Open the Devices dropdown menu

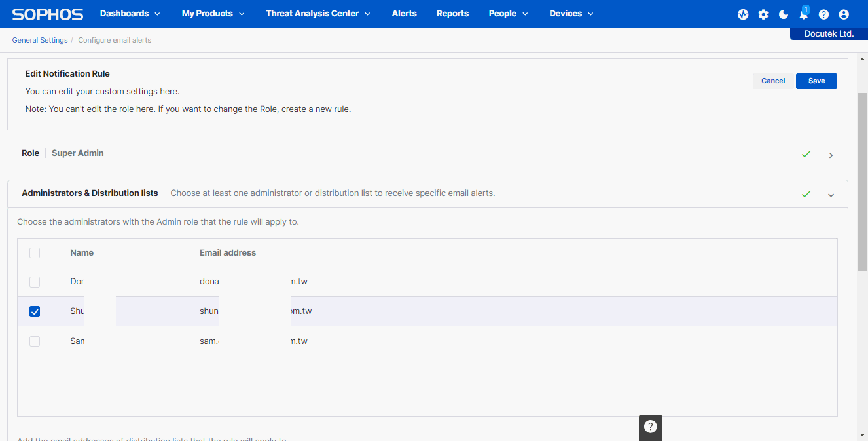coord(571,14)
